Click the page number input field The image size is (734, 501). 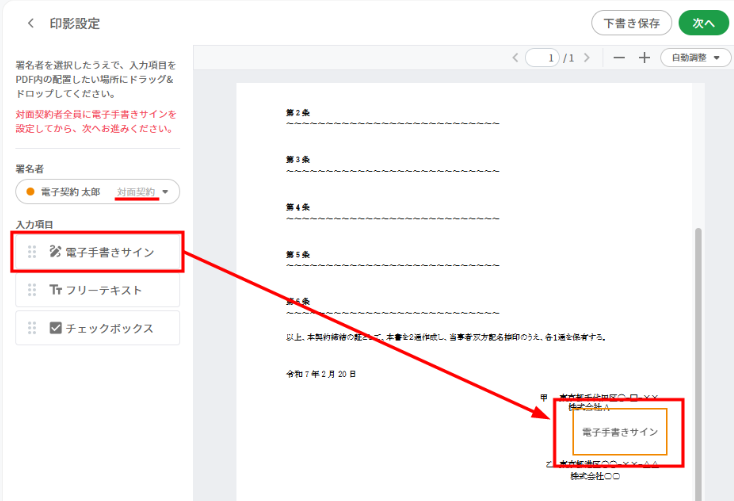[x=543, y=58]
